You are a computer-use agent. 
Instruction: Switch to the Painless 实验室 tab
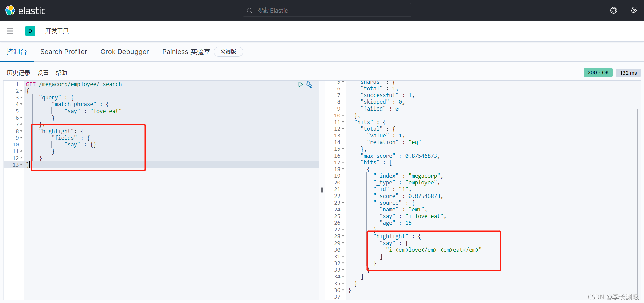tap(186, 52)
